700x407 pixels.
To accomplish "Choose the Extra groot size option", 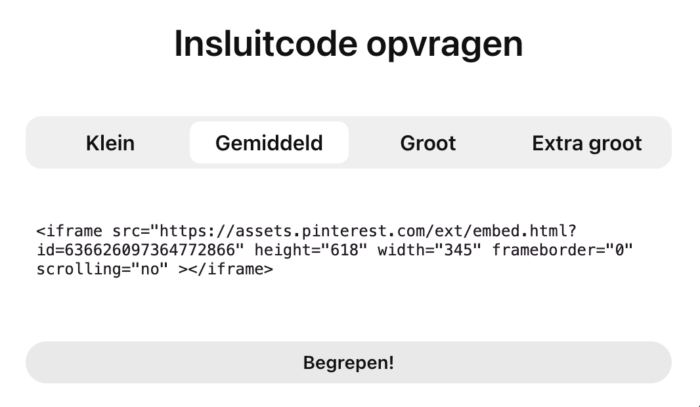I will tap(587, 143).
